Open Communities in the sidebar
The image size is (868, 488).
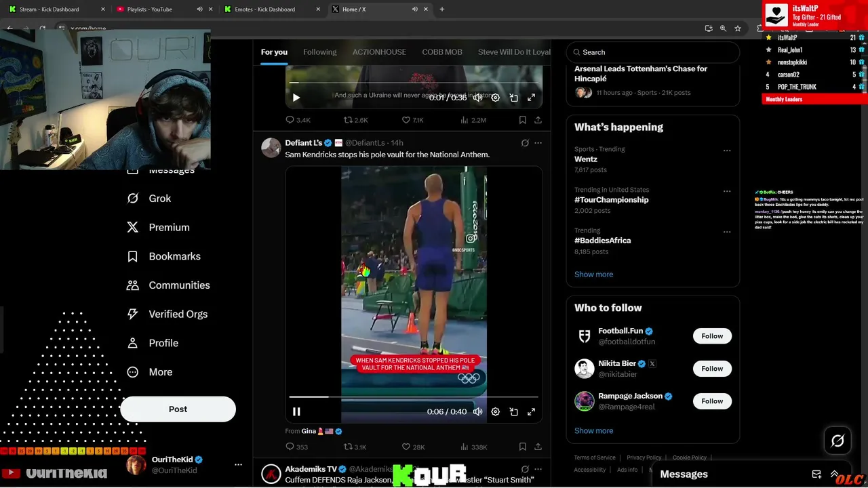[168, 285]
